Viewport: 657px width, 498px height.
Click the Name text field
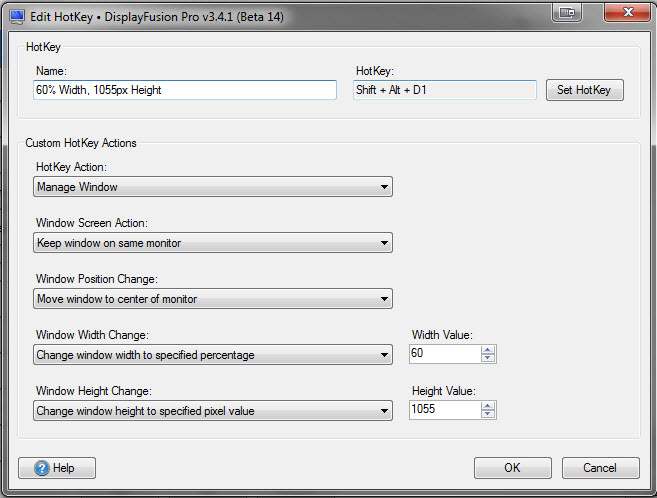tap(185, 90)
